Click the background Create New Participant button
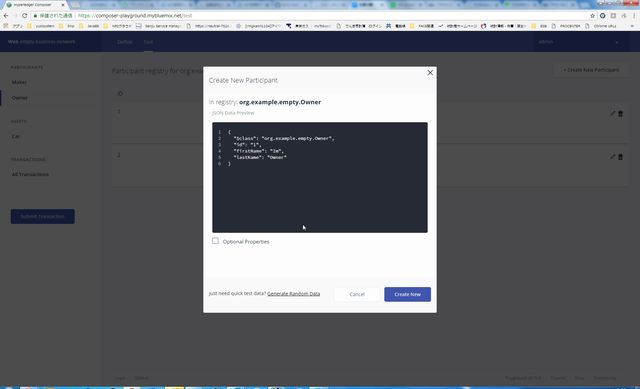640x389 pixels. (591, 70)
